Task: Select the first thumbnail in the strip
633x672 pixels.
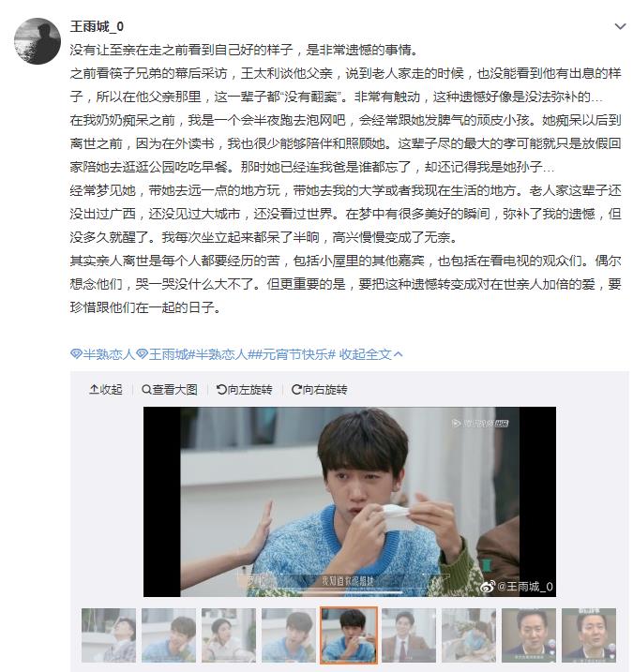Action: coord(109,635)
